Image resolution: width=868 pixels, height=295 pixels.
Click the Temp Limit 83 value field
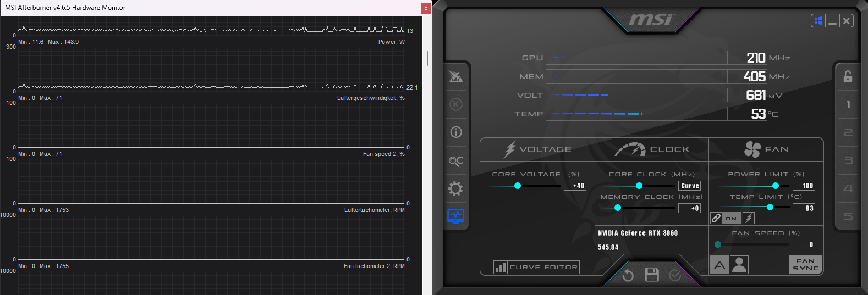coord(804,208)
